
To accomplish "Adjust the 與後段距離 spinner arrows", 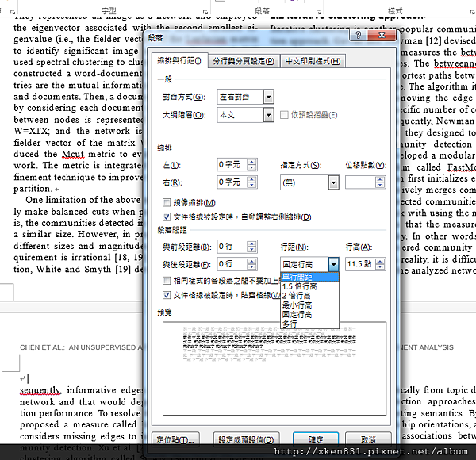I will click(252, 264).
